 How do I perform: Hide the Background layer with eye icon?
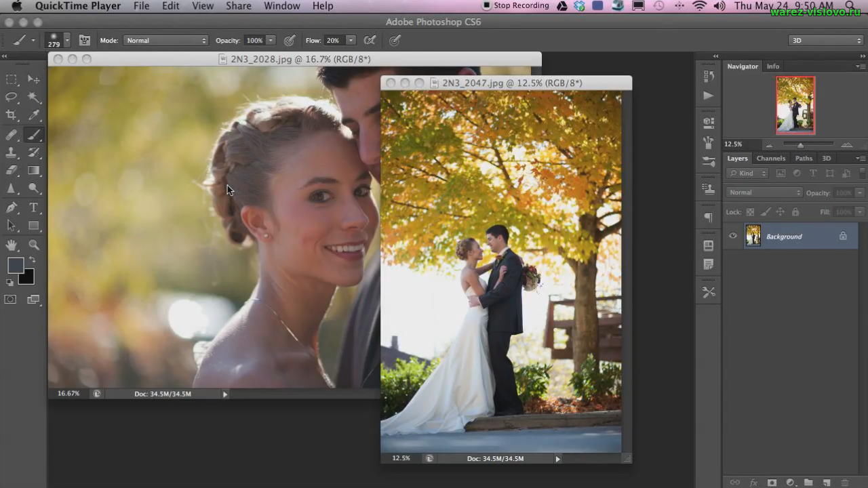tap(732, 236)
